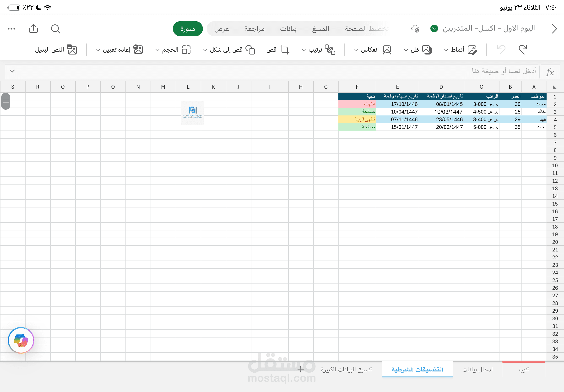Expand the shadow (ظل) dropdown

coord(418,50)
